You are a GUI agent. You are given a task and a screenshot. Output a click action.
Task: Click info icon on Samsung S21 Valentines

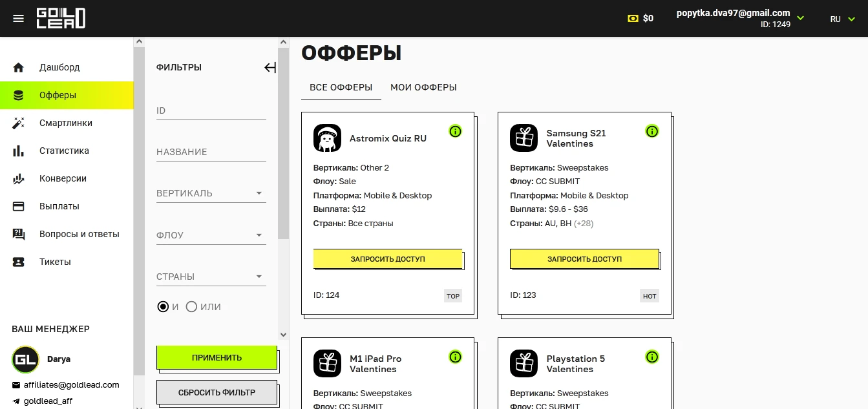click(x=652, y=131)
